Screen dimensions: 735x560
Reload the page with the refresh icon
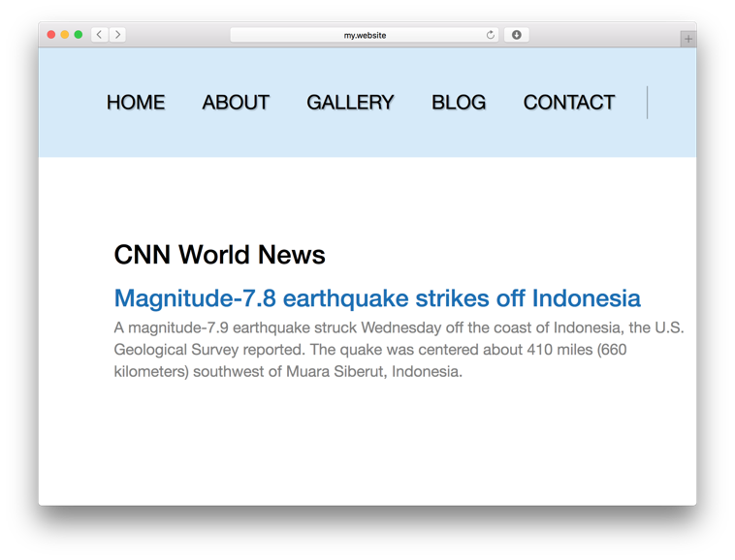491,35
